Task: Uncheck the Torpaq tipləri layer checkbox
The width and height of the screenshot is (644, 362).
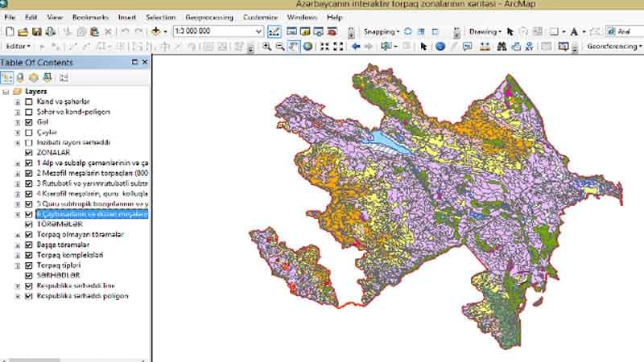Action: point(29,265)
